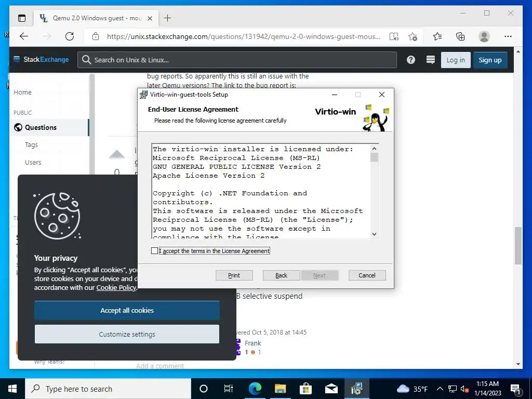The height and width of the screenshot is (399, 532).
Task: Refresh the browser page
Action: [70, 36]
